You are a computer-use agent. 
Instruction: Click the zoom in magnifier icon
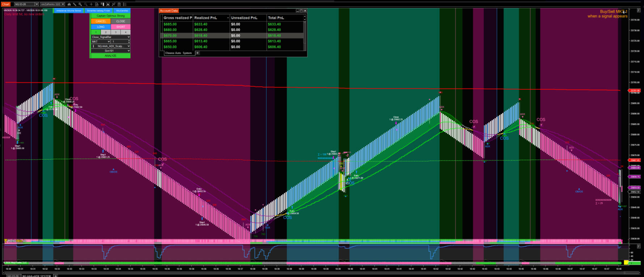(80, 4)
